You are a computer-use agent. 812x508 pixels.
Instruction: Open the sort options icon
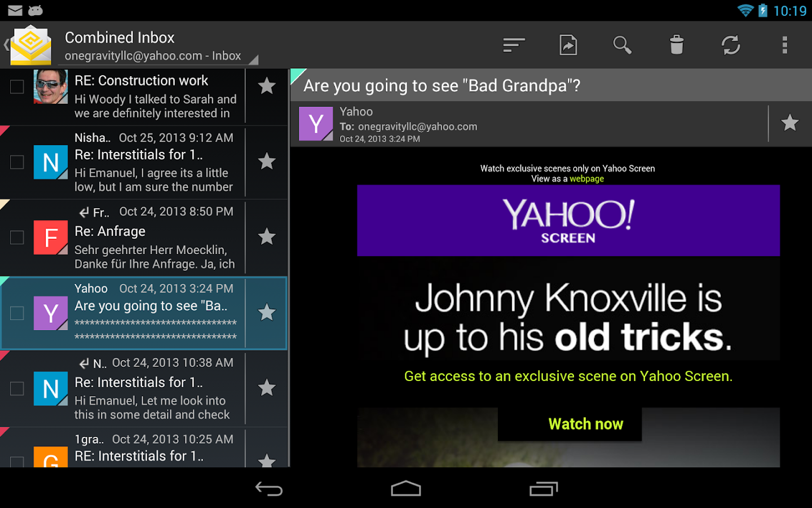click(x=514, y=45)
